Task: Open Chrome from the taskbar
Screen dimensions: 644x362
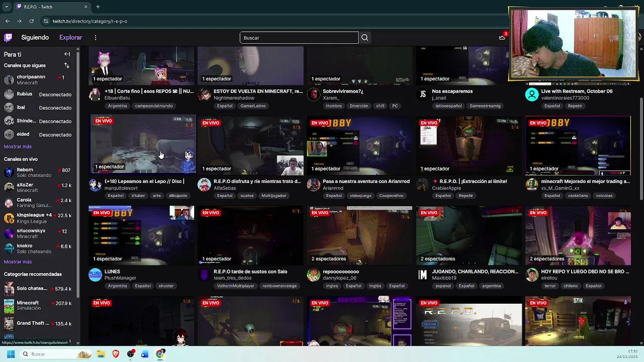Action: pyautogui.click(x=160, y=354)
